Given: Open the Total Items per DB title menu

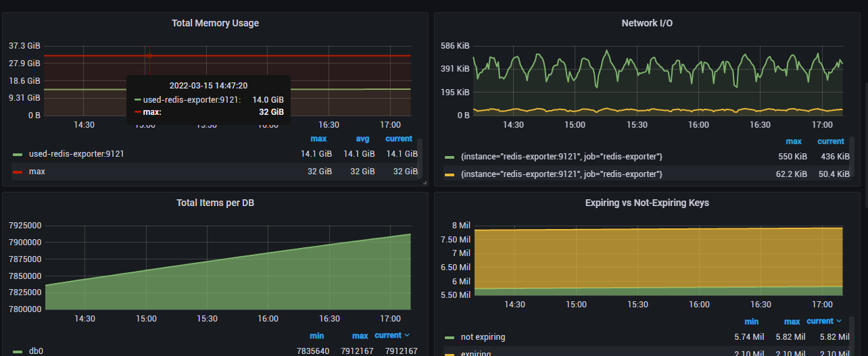Looking at the screenshot, I should (x=215, y=203).
